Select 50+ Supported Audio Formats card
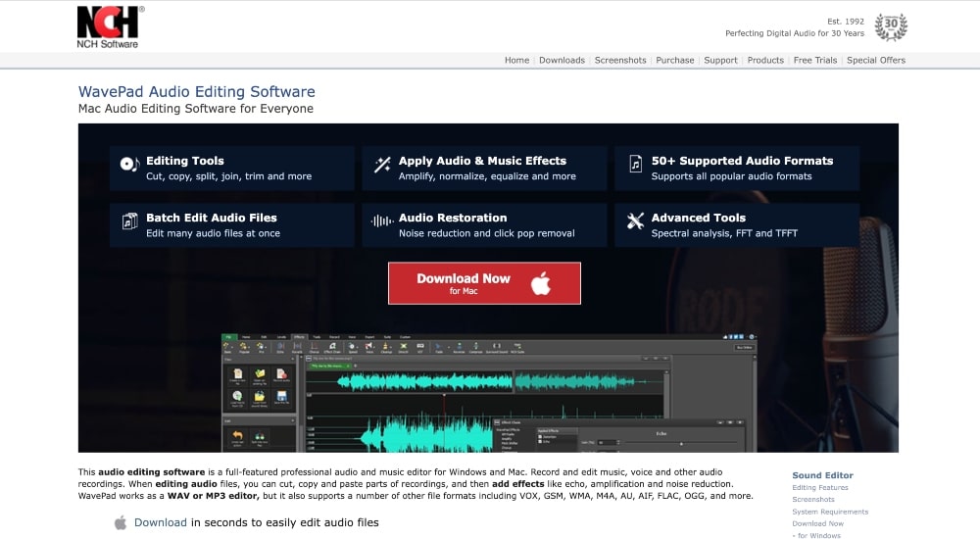 pos(737,169)
